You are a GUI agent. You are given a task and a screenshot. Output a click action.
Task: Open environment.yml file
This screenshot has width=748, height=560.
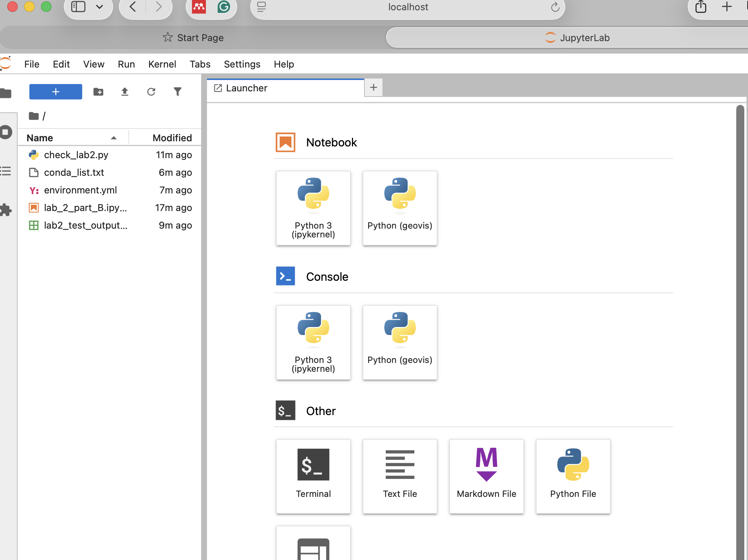(80, 190)
